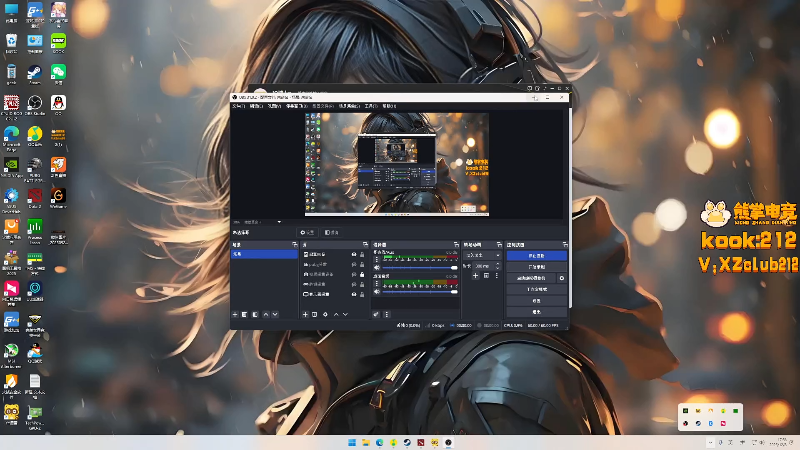Image resolution: width=800 pixels, height=450 pixels.
Task: Open source properties gear in Sources toolbar
Action: (x=325, y=314)
